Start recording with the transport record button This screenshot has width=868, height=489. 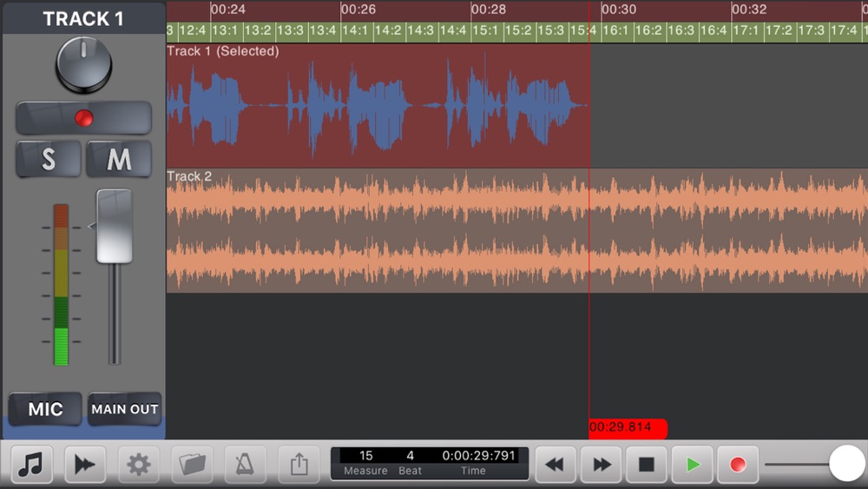point(738,464)
